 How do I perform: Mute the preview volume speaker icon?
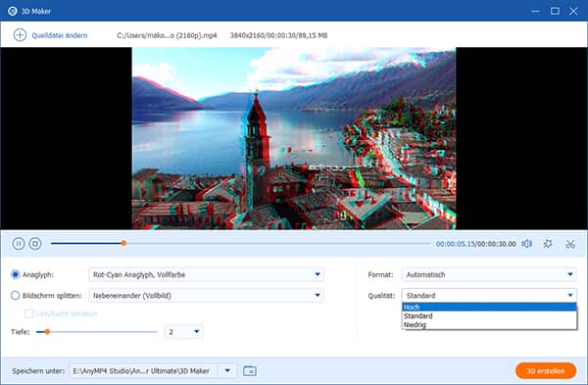[x=526, y=244]
